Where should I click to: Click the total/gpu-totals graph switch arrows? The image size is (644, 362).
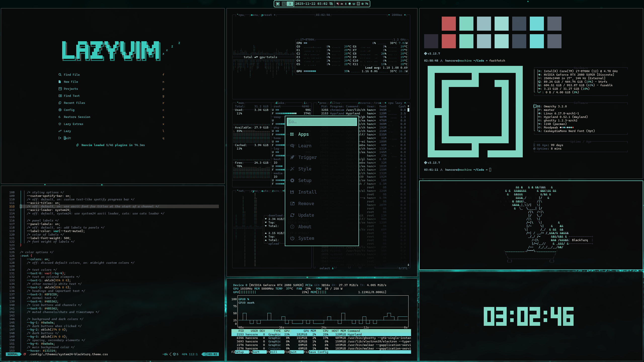coord(256,57)
